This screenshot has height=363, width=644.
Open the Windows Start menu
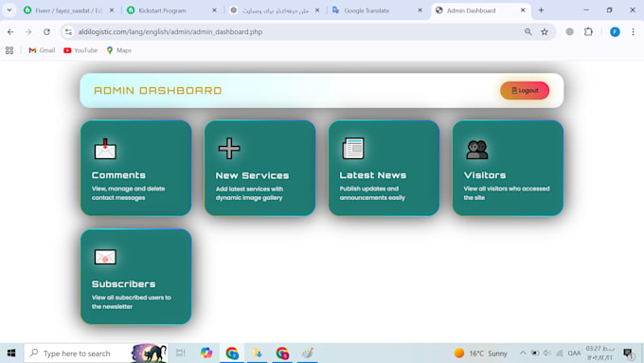coord(11,354)
